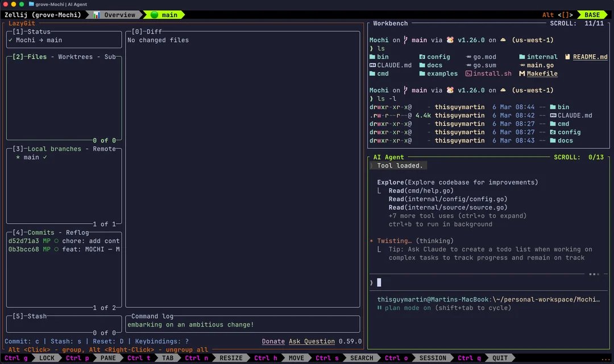
Task: Select the main branch with checkmark
Action: point(31,157)
